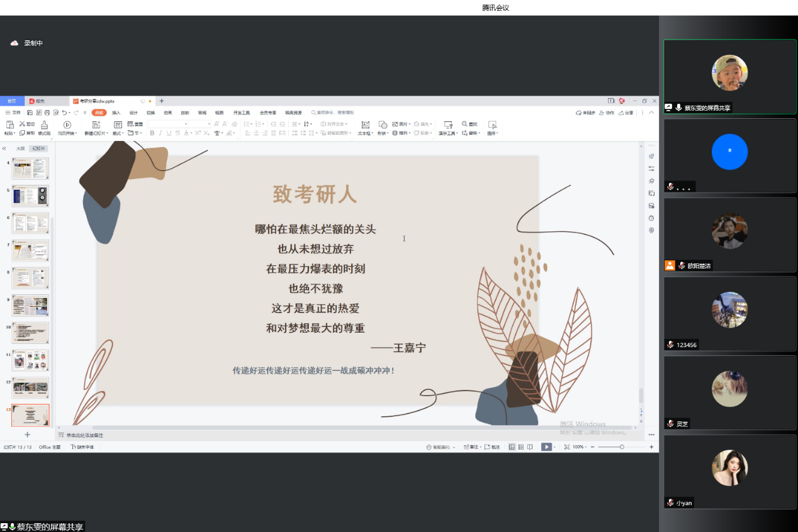
Task: Toggle bold formatting
Action: 152,133
